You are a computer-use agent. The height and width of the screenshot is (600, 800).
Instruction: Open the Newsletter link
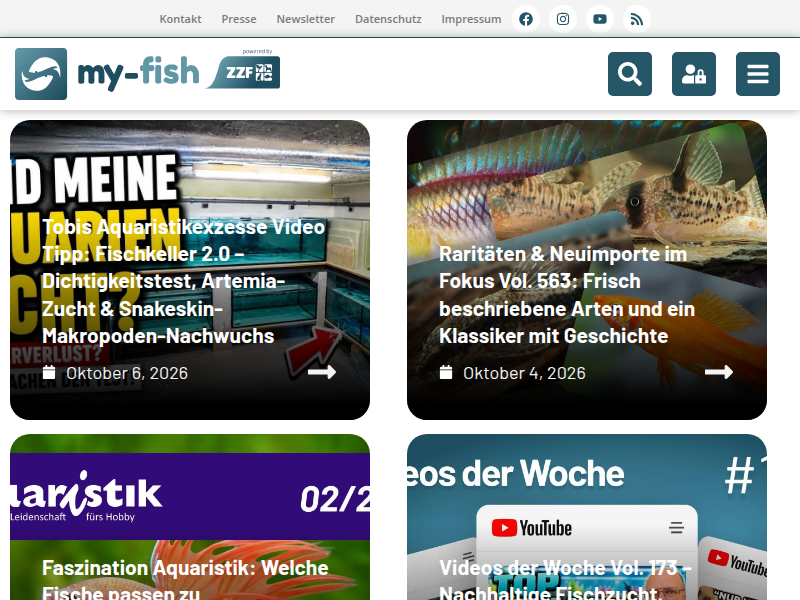[306, 19]
